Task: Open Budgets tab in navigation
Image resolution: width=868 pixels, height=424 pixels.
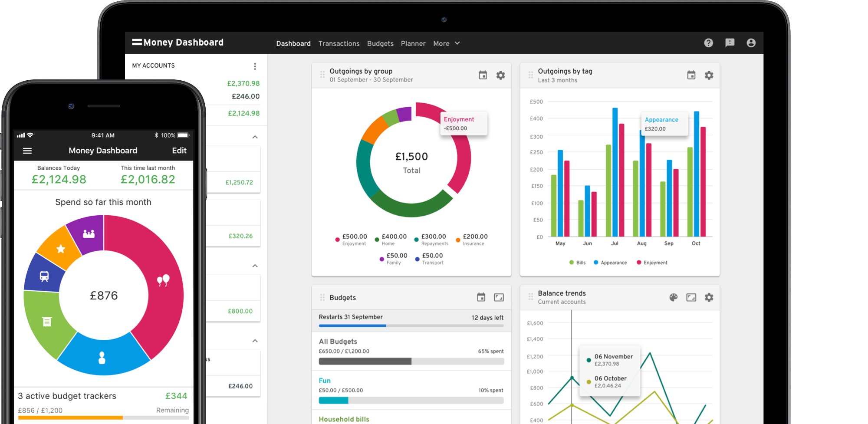Action: click(x=380, y=43)
